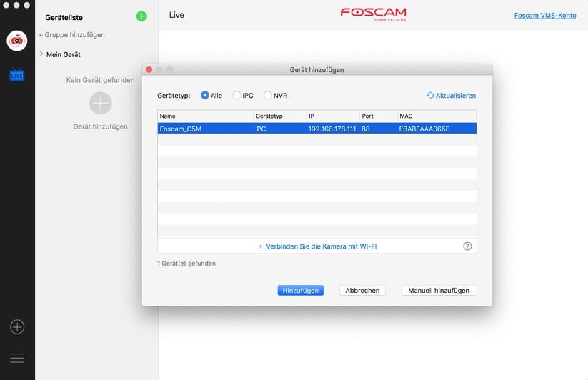Image resolution: width=588 pixels, height=380 pixels.
Task: Click MAC address E8ABFAAA065F
Action: click(x=424, y=129)
